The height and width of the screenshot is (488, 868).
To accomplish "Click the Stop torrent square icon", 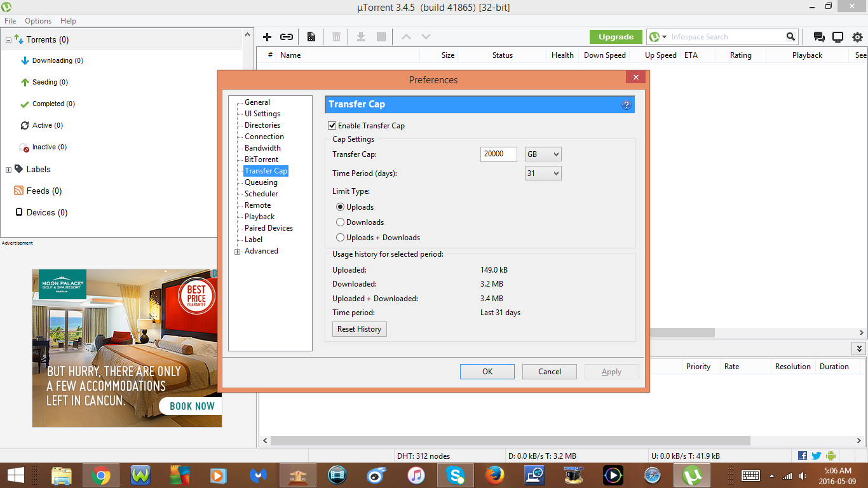I will pos(381,37).
